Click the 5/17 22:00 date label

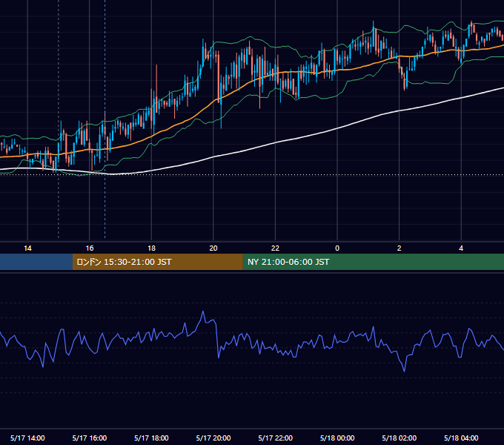[x=276, y=438]
